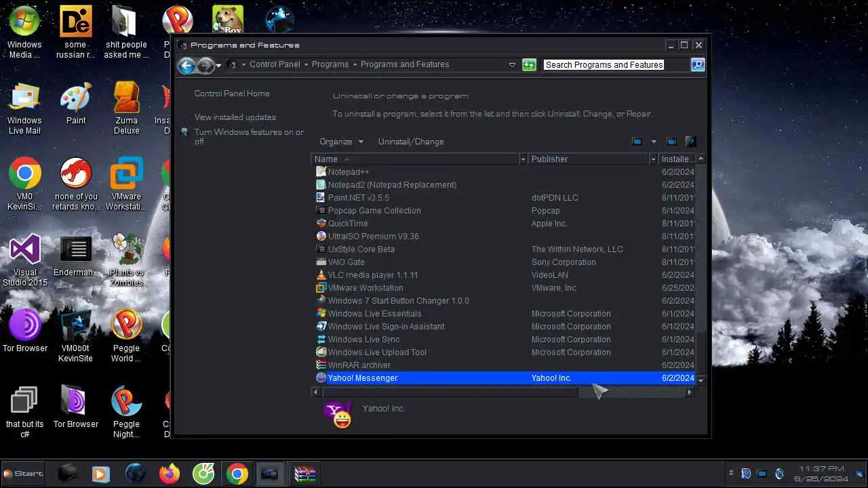This screenshot has height=488, width=868.
Task: Expand arrow after Control Panel breadcrumb
Action: point(306,65)
